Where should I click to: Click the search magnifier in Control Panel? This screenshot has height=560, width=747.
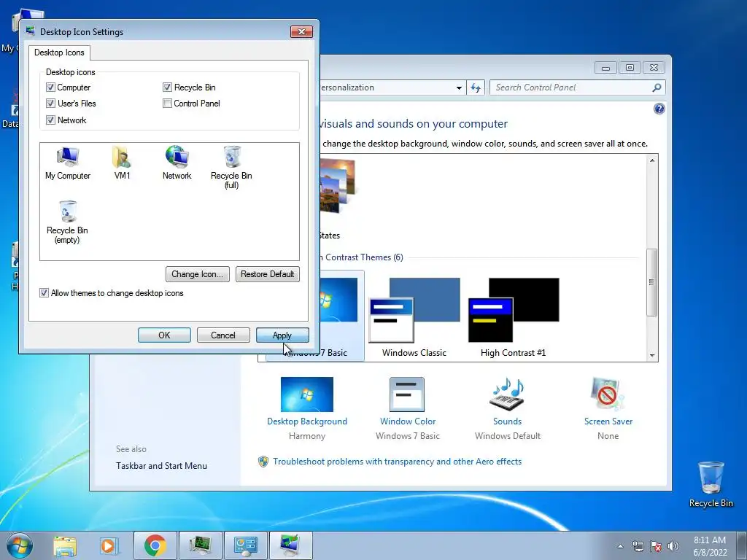tap(657, 87)
